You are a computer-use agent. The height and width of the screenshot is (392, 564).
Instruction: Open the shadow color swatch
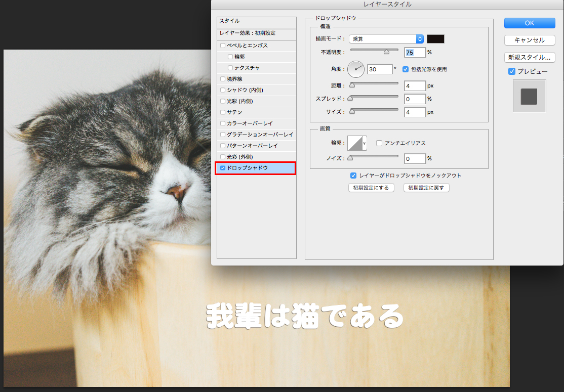[x=435, y=39]
